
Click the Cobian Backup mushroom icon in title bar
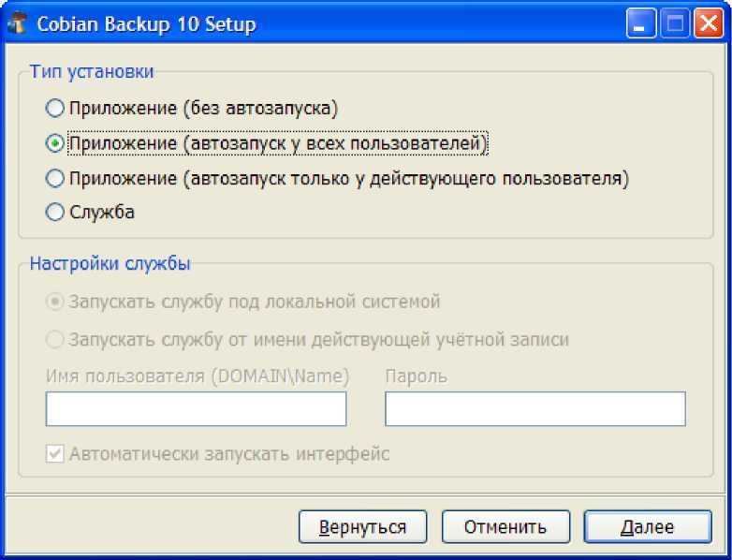click(x=16, y=23)
